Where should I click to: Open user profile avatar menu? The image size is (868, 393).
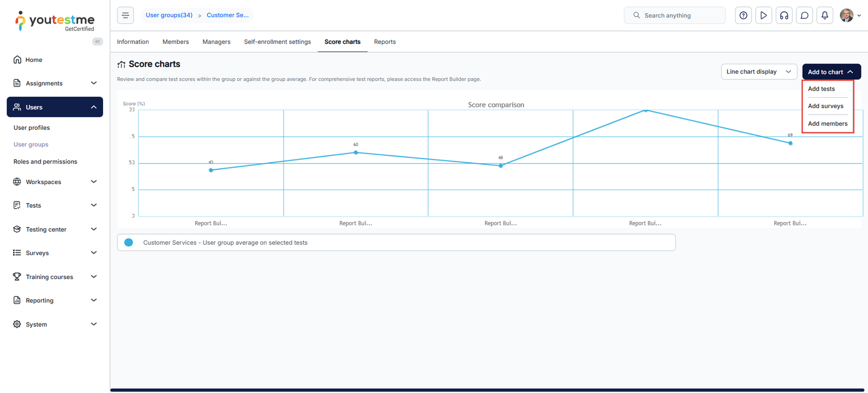click(849, 15)
